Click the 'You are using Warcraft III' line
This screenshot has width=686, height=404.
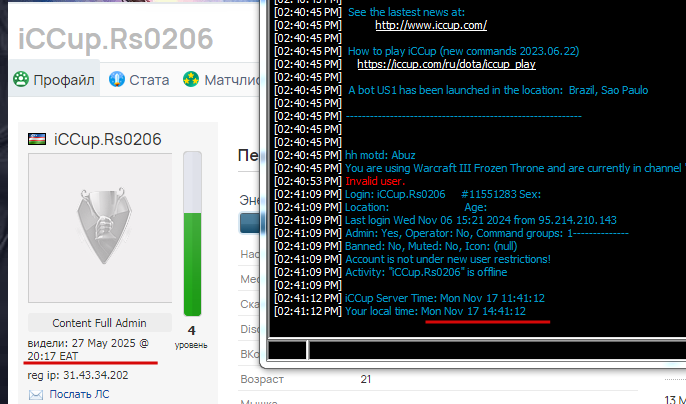(515, 168)
